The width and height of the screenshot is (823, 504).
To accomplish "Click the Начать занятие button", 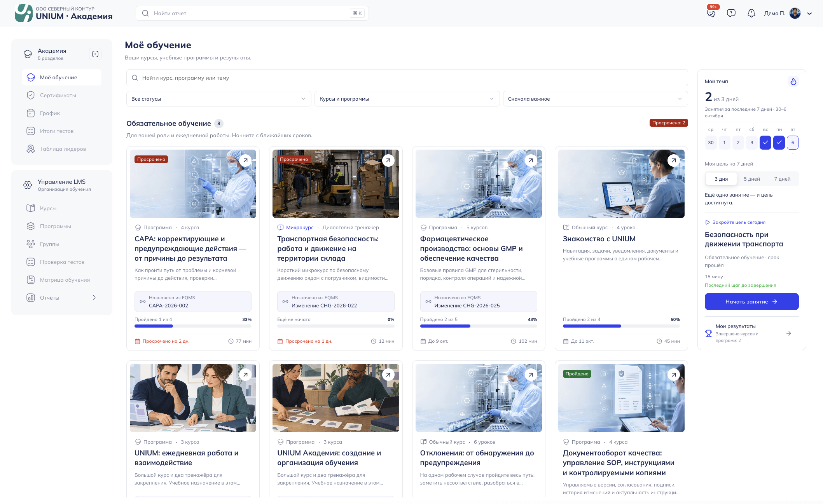I will pos(751,302).
